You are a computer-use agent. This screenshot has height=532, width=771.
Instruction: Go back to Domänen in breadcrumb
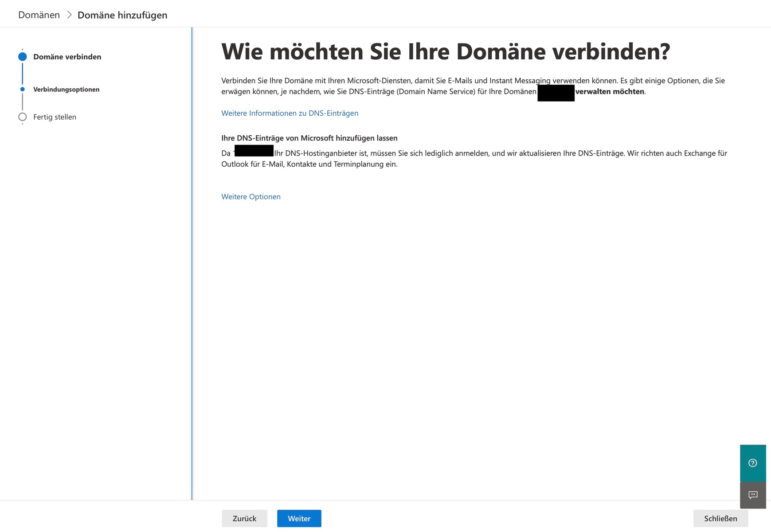(x=39, y=15)
